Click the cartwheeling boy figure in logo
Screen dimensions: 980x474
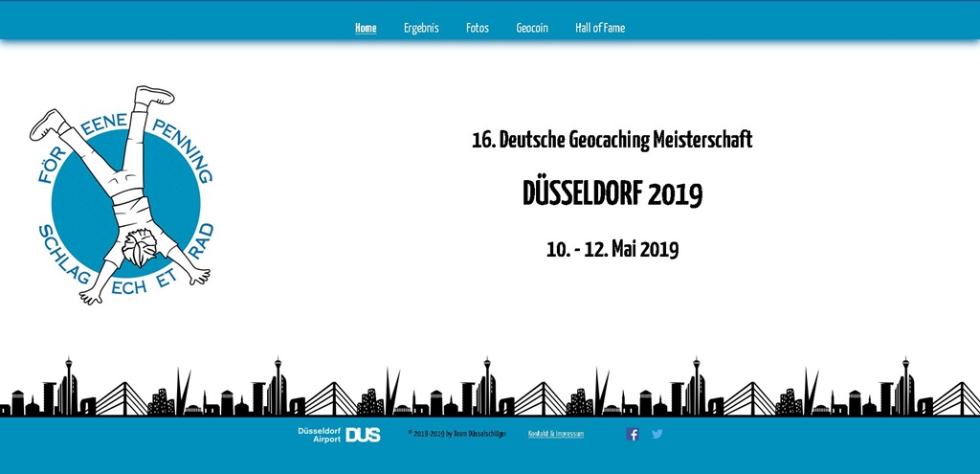(x=124, y=192)
